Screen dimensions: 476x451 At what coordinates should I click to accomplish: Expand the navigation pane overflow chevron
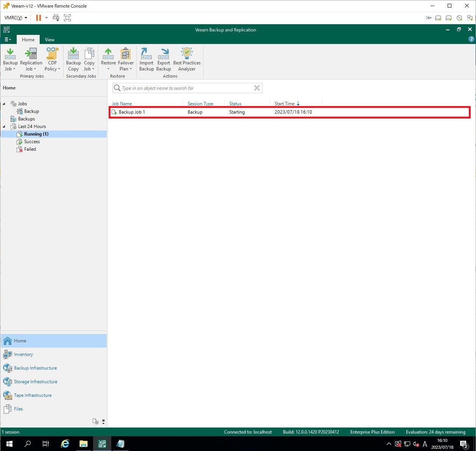103,421
